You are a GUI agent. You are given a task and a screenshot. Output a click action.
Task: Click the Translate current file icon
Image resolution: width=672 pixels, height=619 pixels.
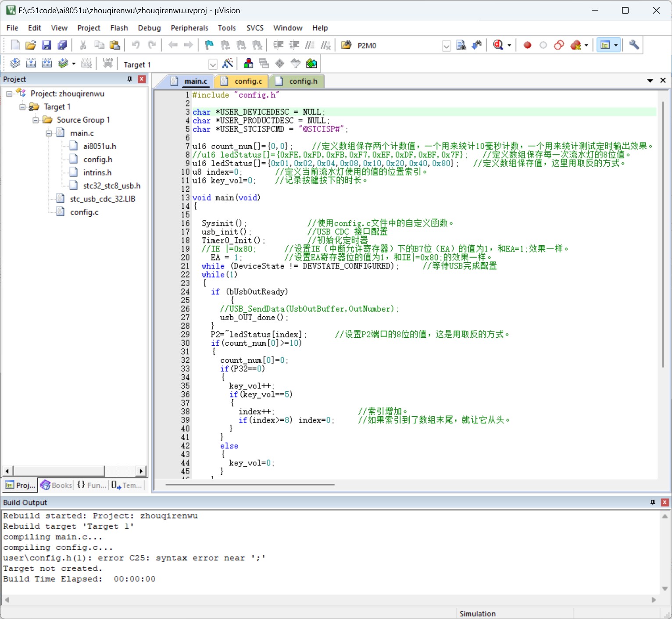tap(15, 64)
